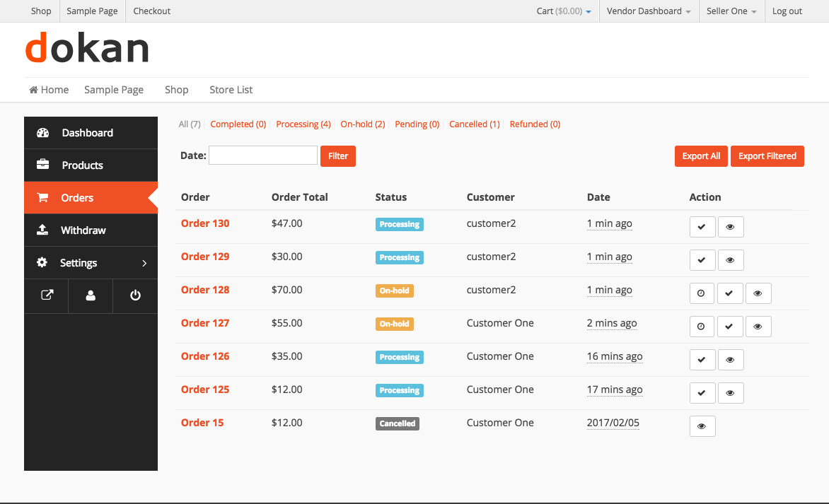The width and height of the screenshot is (829, 504).
Task: Open Withdraw in the sidebar menu
Action: [83, 230]
